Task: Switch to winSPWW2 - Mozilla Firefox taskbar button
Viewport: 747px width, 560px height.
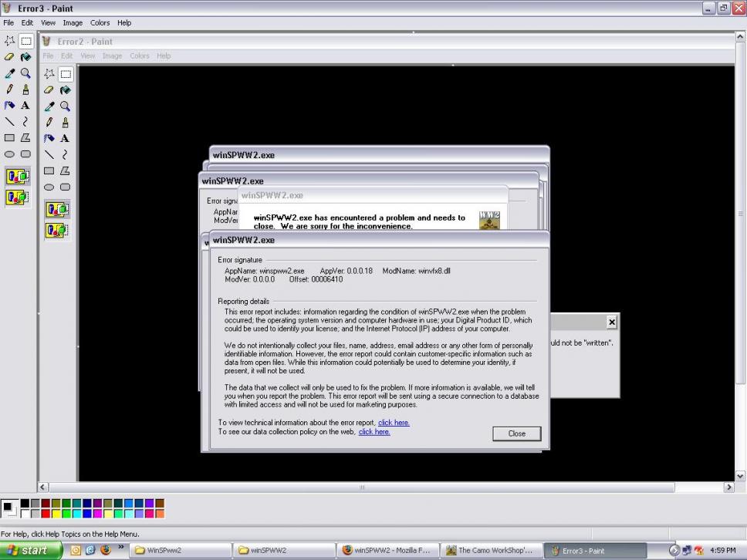Action: (386, 551)
